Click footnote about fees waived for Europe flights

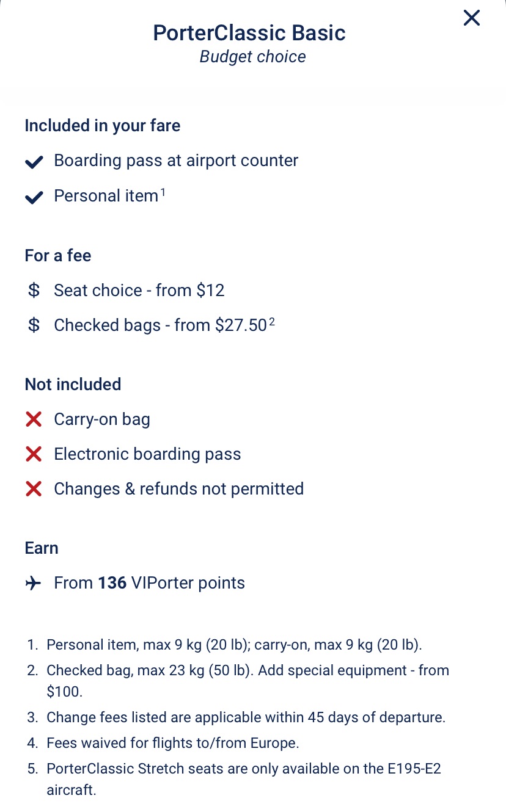(173, 744)
